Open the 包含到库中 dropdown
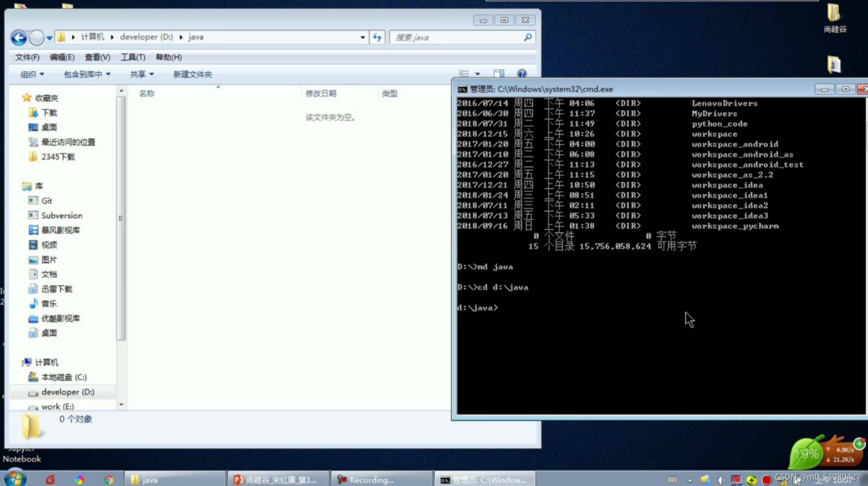This screenshot has width=868, height=486. (86, 74)
